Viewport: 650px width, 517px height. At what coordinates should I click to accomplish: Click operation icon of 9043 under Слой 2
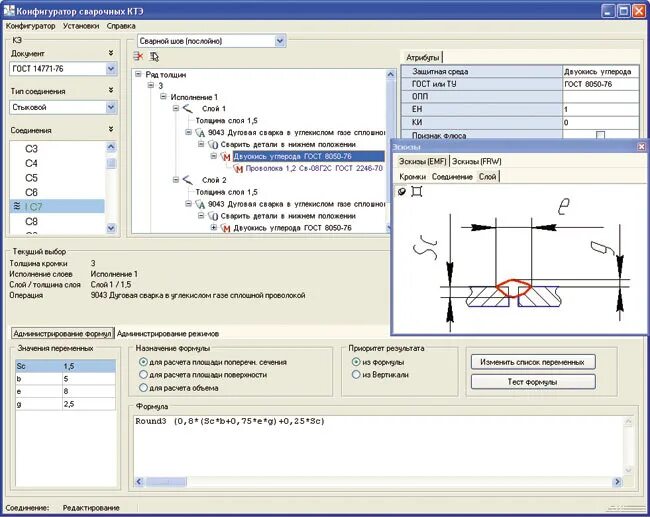coord(201,204)
